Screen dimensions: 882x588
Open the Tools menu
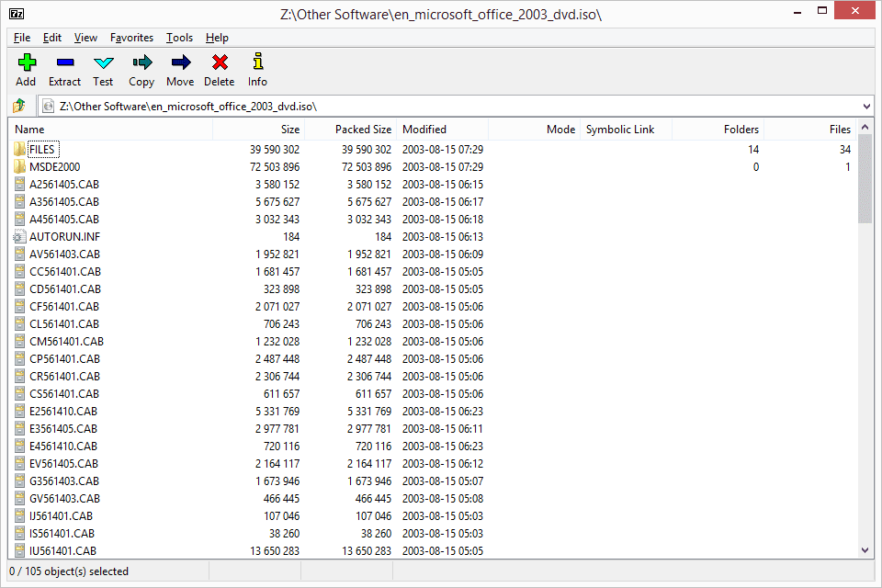[179, 38]
